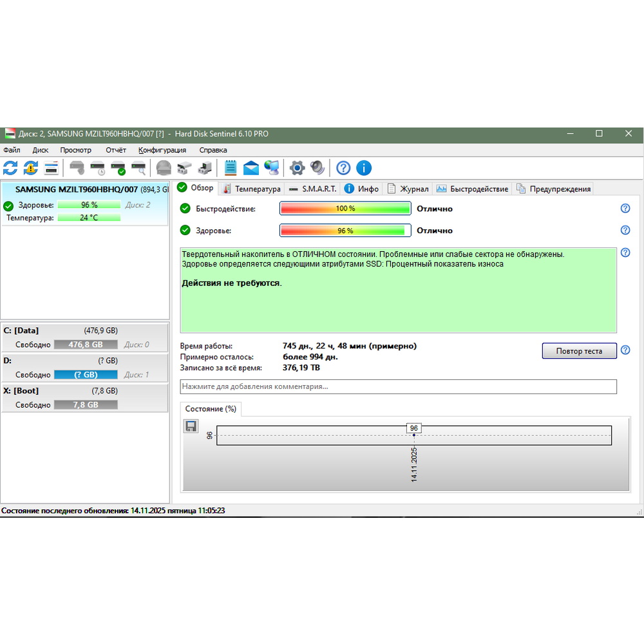Click the refresh disk status icon
Viewport: 644px width, 644px height.
[x=10, y=168]
